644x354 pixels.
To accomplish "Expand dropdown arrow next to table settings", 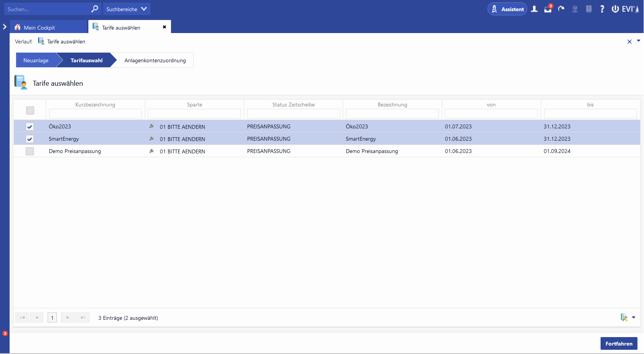I will click(x=634, y=317).
